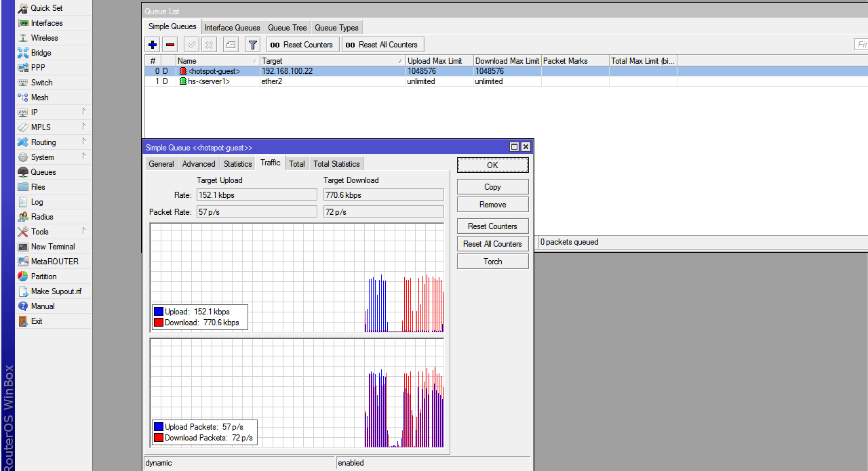Sort by Target column header
This screenshot has height=471, width=868.
(x=332, y=61)
